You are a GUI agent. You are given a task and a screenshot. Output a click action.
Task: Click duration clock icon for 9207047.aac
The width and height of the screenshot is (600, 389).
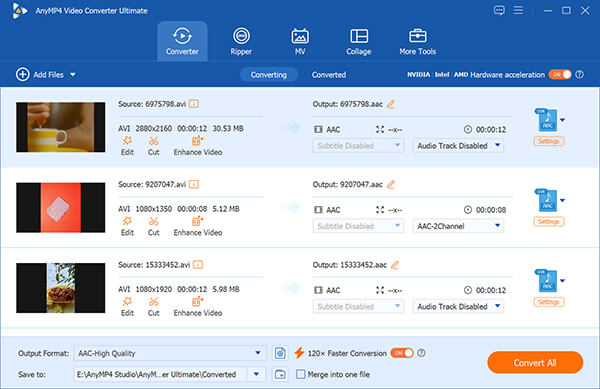tap(468, 210)
